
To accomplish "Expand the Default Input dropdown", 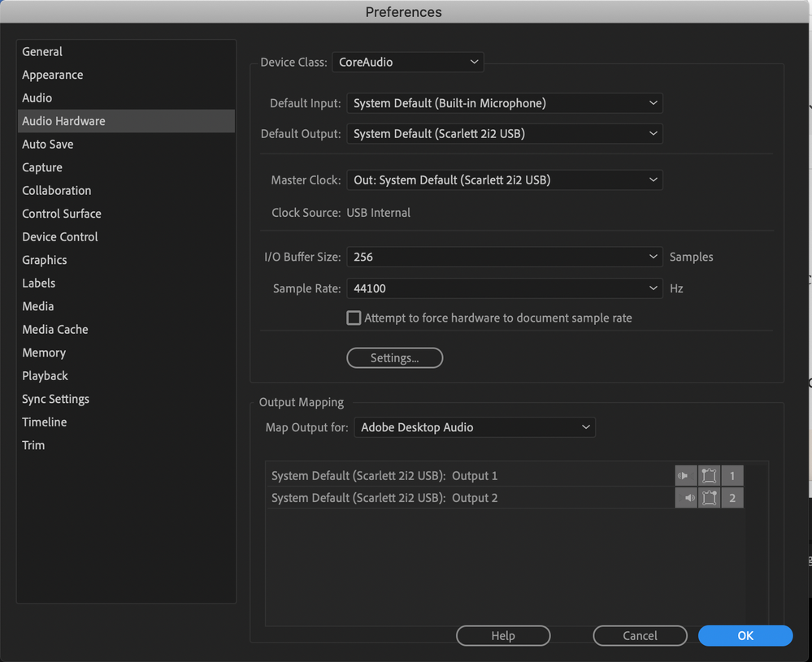I will click(x=504, y=103).
